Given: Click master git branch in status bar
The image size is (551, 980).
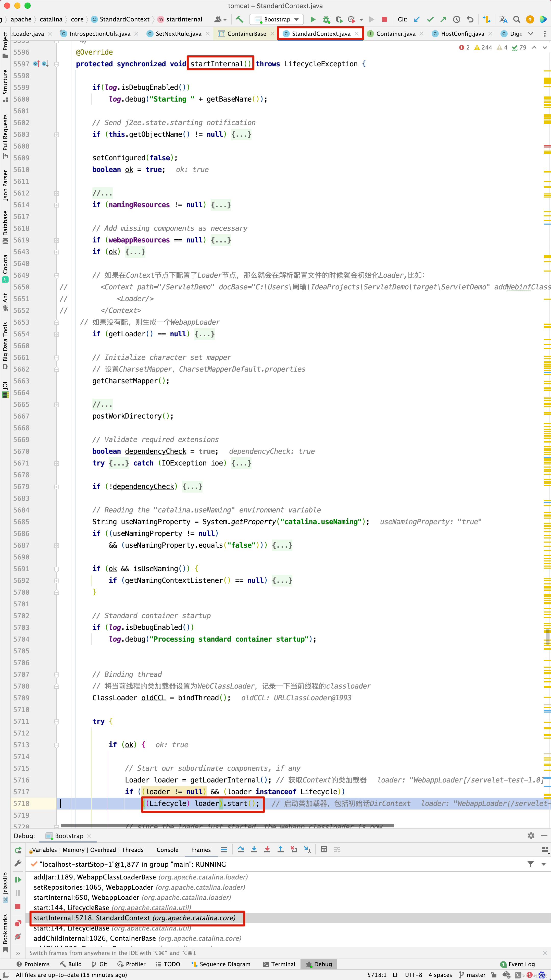Looking at the screenshot, I should coord(472,975).
